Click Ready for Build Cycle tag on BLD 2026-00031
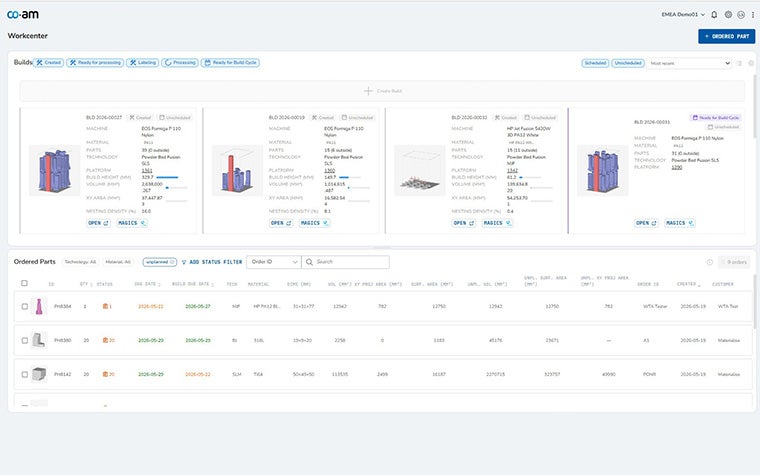760x475 pixels. point(716,117)
